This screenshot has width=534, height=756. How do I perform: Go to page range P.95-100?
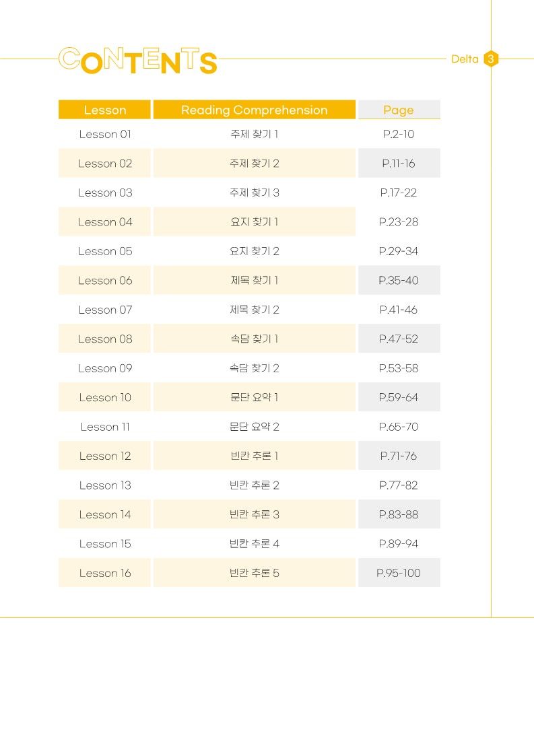399,574
